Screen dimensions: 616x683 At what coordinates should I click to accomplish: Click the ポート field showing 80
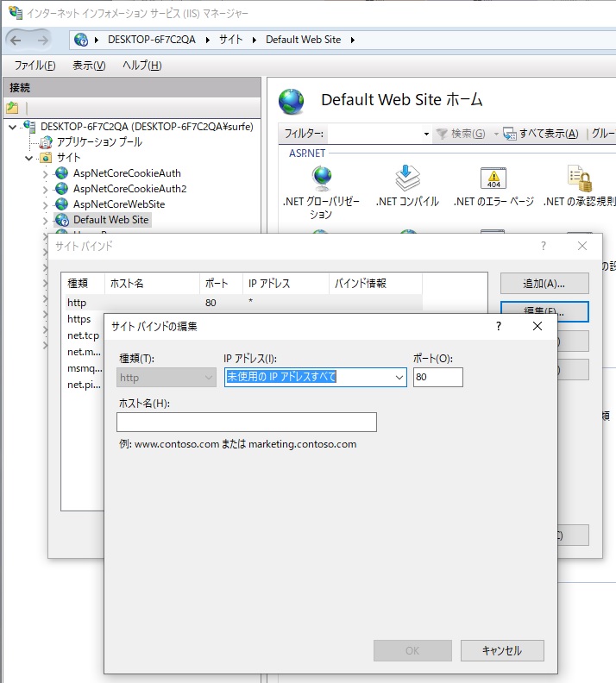[x=438, y=377]
